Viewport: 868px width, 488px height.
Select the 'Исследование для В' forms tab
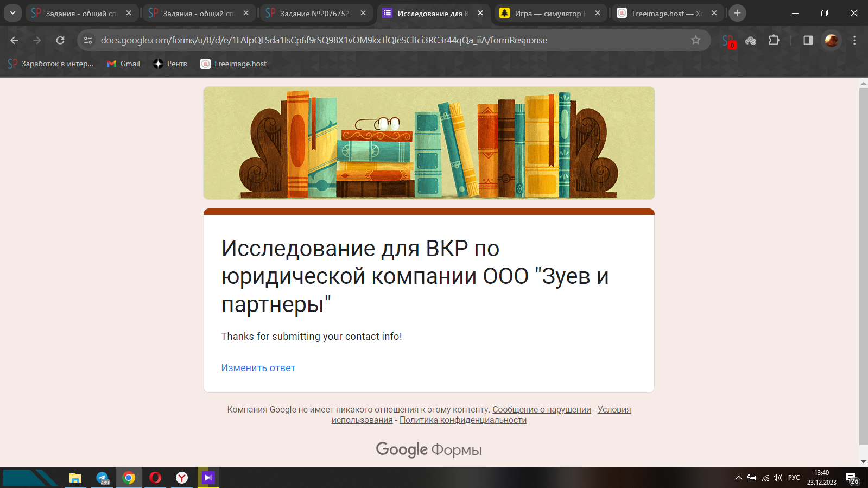433,13
